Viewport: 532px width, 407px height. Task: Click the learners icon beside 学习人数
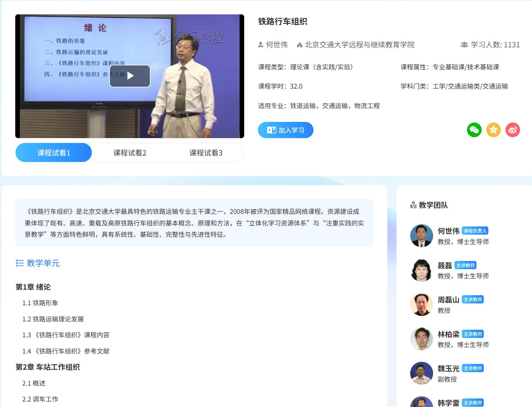coord(464,45)
